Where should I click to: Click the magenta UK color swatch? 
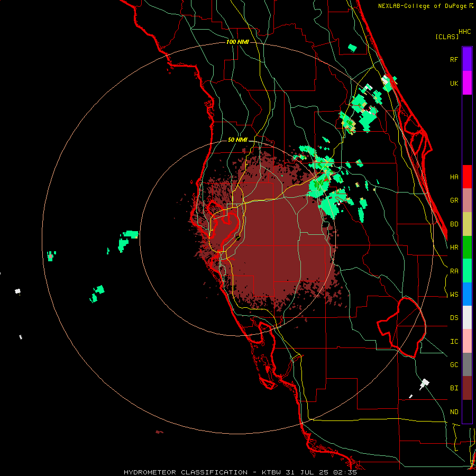pos(467,83)
